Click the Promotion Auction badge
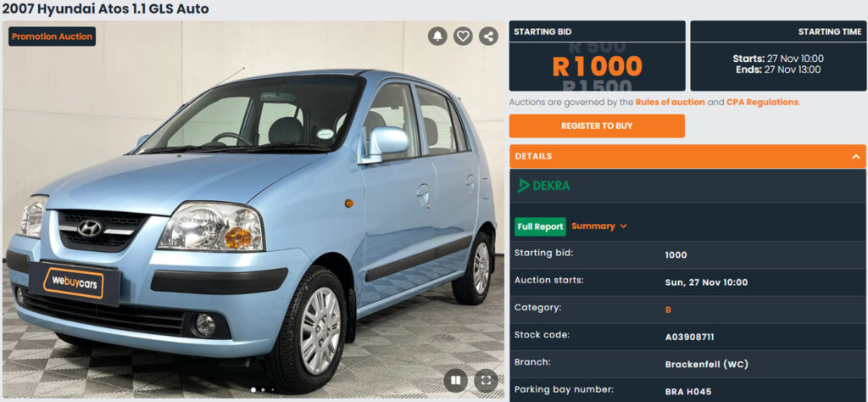 tap(52, 36)
